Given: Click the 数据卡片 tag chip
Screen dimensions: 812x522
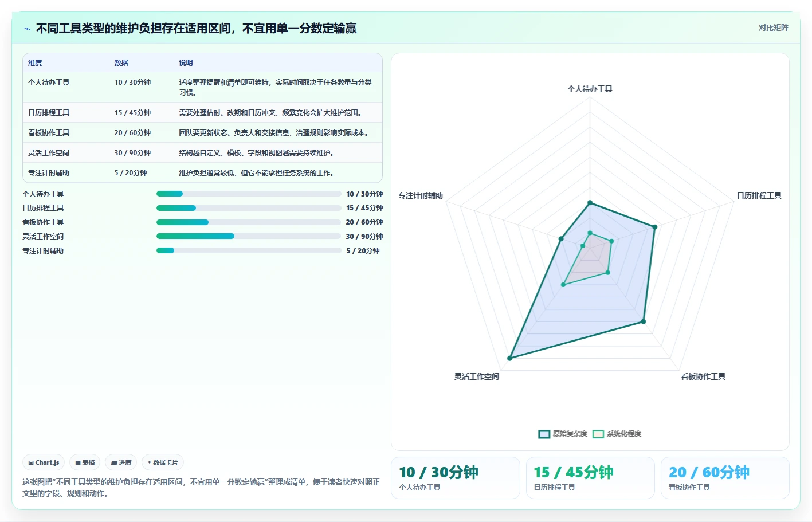Looking at the screenshot, I should pos(163,462).
